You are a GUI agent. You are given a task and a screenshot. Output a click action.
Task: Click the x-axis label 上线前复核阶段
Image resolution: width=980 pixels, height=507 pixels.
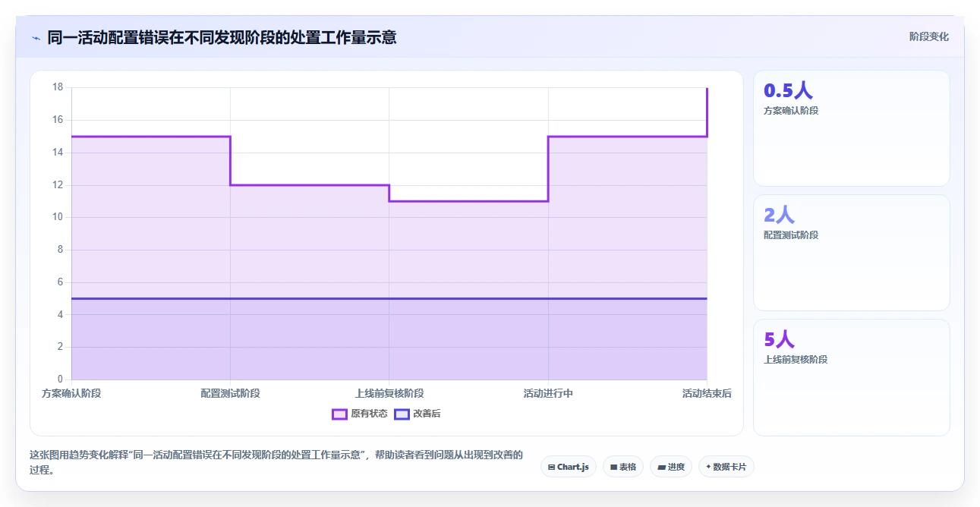point(389,393)
